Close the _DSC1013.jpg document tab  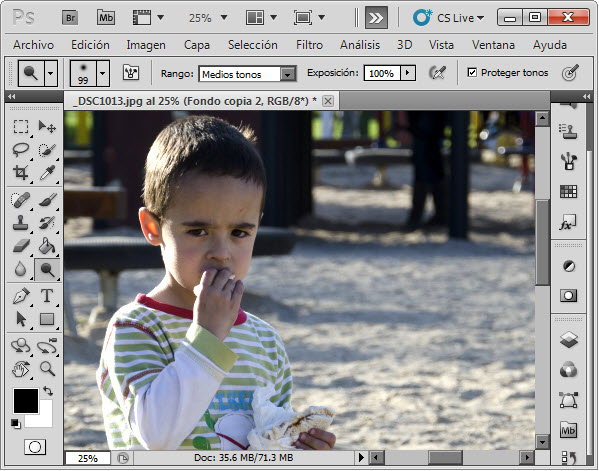click(x=328, y=101)
